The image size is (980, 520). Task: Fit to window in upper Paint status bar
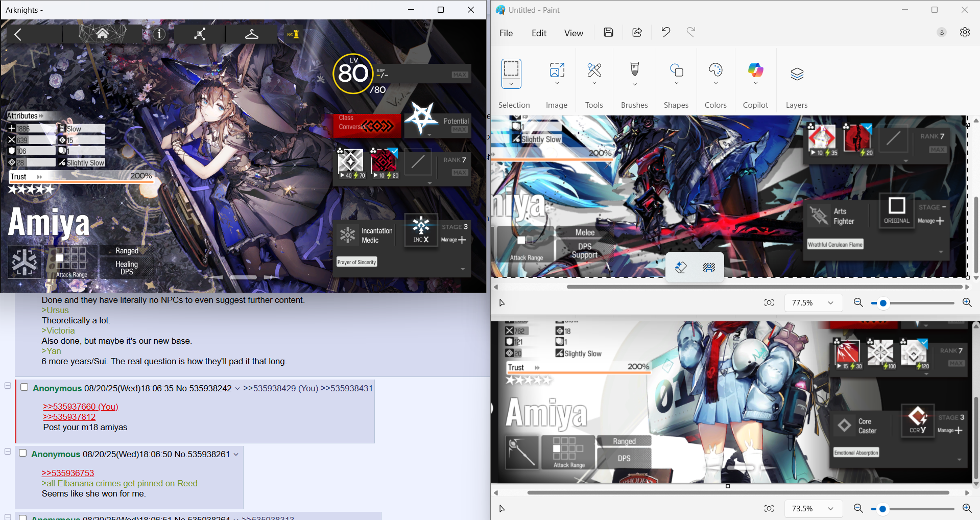(769, 303)
